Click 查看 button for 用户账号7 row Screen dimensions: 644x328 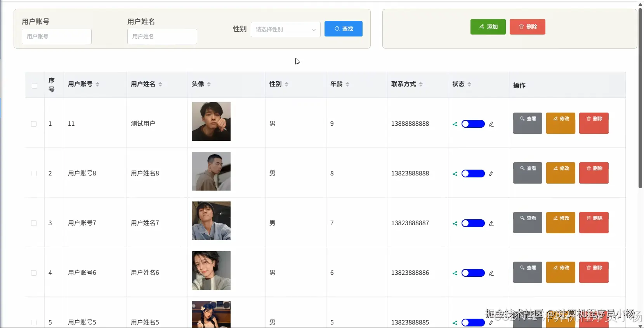point(528,222)
